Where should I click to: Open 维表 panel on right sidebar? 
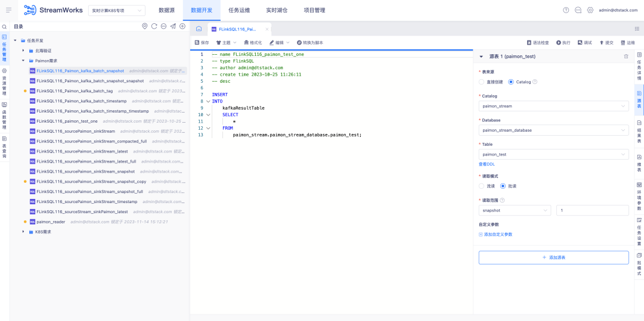coord(639,163)
